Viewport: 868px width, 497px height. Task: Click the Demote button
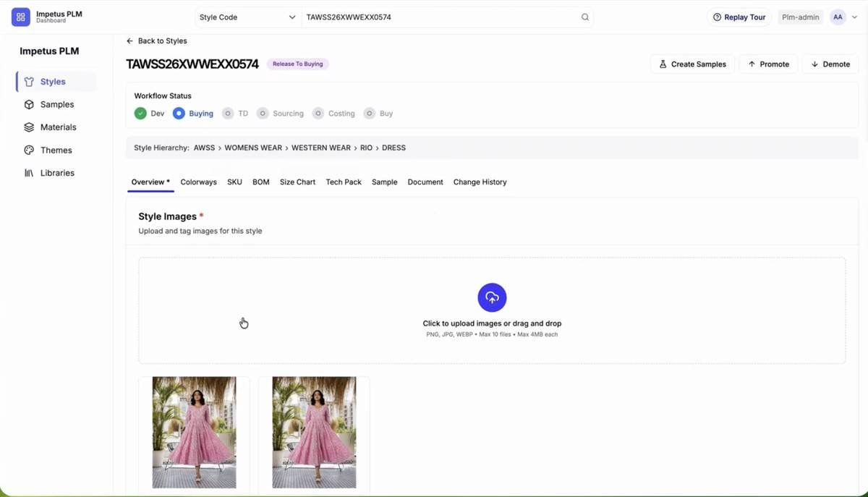(830, 64)
